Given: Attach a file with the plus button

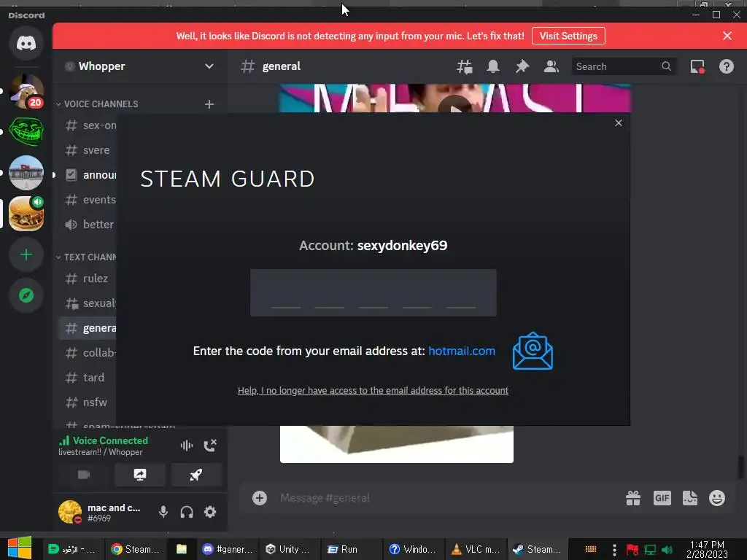Looking at the screenshot, I should [x=260, y=498].
